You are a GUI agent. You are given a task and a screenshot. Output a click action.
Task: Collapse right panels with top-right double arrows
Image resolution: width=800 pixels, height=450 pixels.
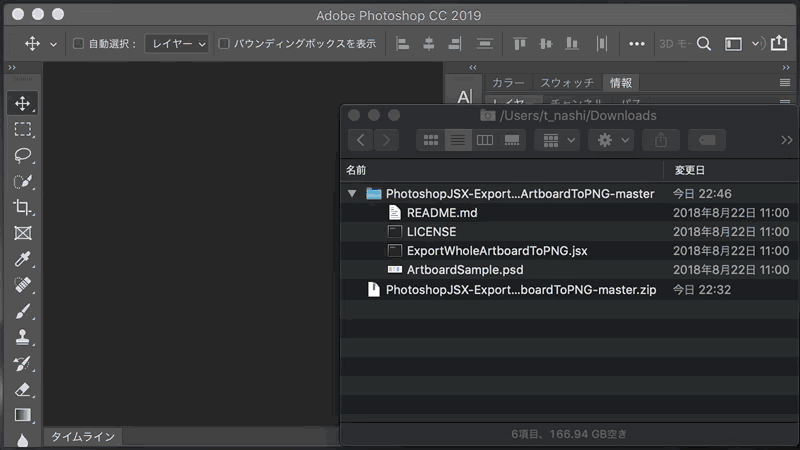(x=786, y=67)
